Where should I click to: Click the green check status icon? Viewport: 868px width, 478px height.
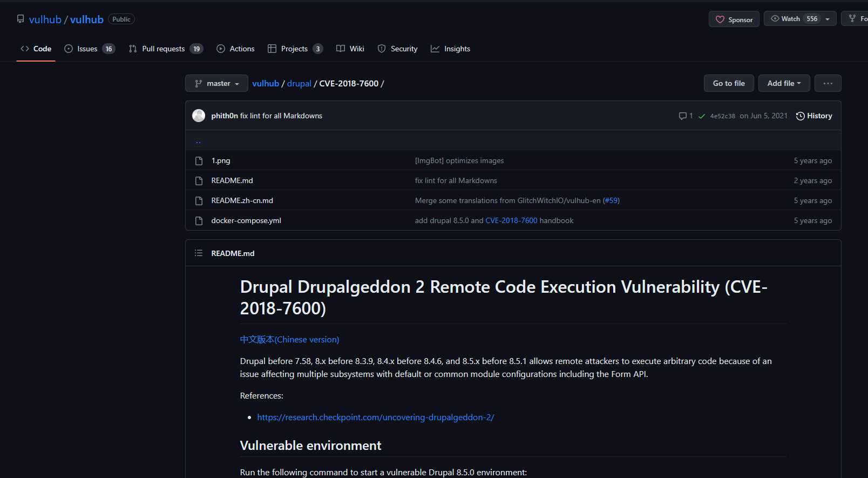[702, 116]
